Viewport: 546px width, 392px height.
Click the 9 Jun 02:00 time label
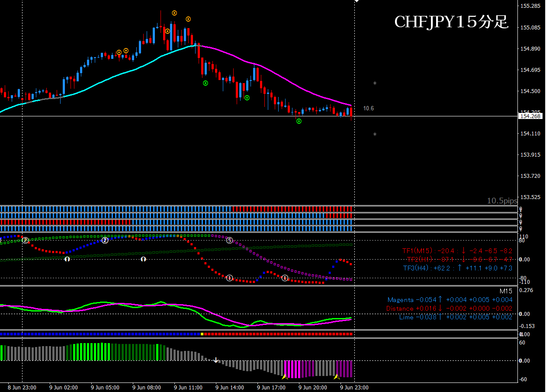coord(63,387)
